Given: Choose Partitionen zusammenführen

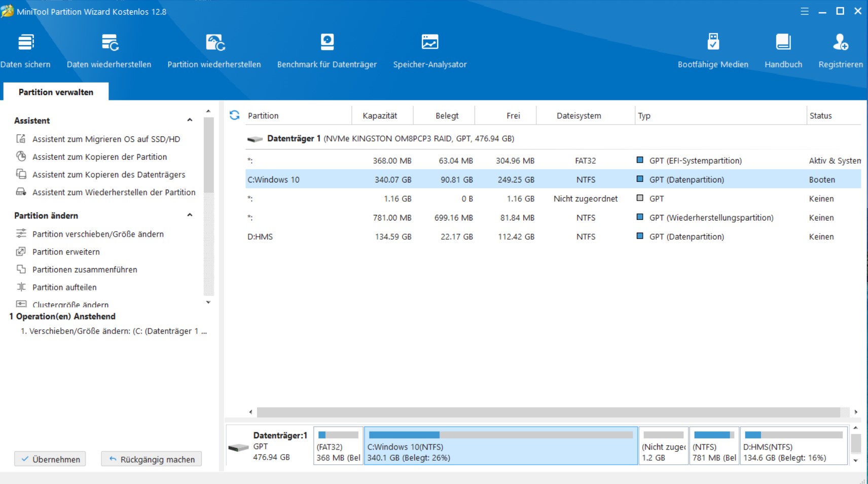Looking at the screenshot, I should (85, 269).
